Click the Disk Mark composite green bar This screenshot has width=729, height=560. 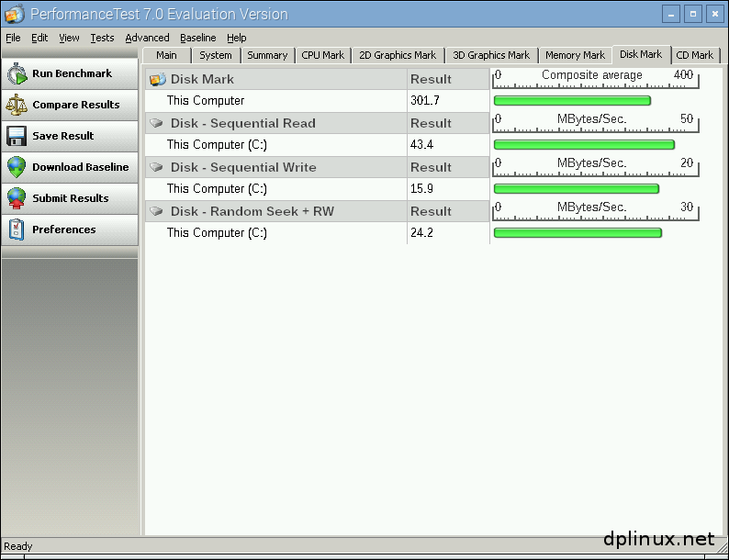tap(572, 100)
